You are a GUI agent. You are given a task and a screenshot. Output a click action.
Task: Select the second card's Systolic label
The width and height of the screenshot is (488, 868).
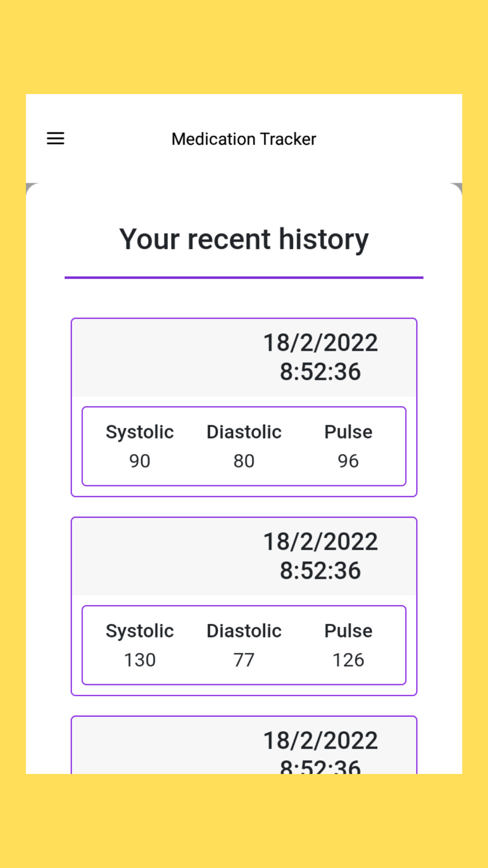(x=140, y=632)
